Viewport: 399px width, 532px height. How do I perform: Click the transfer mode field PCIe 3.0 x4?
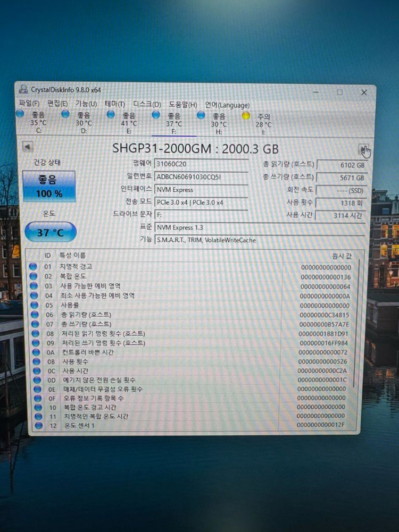202,202
